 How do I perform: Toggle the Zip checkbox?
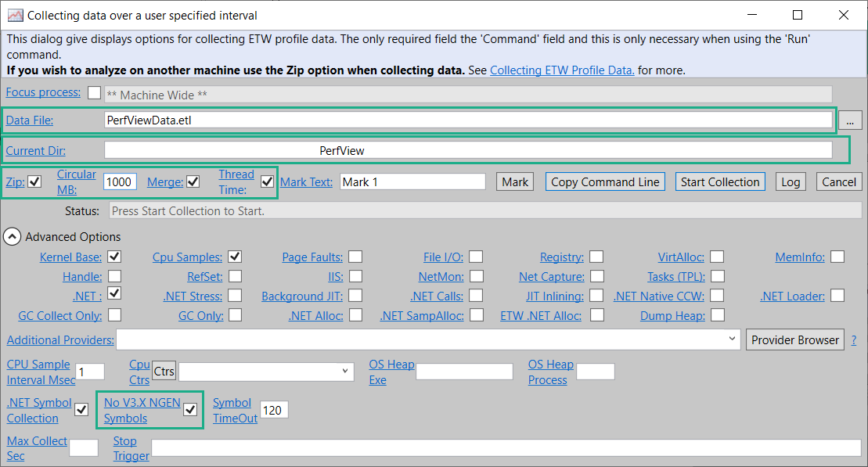[x=34, y=182]
